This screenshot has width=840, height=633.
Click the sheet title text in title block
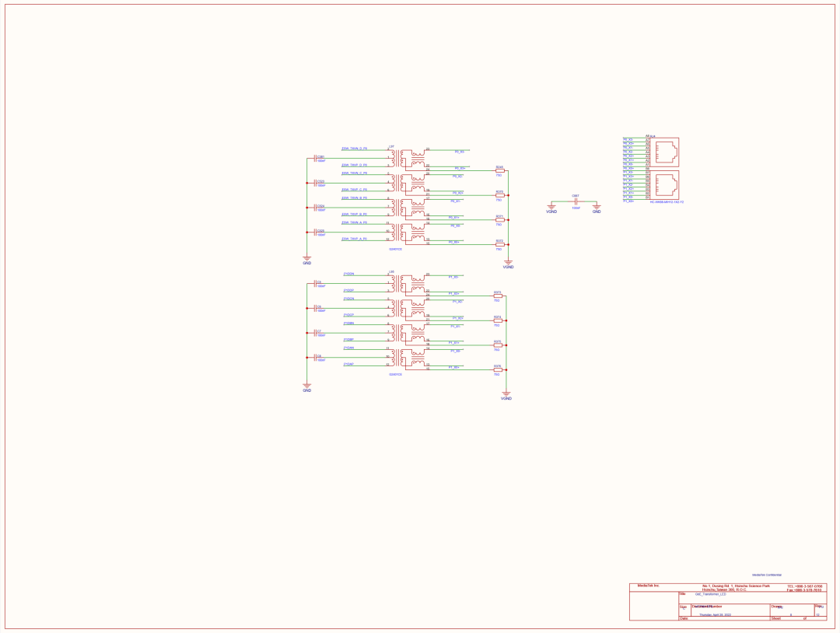click(x=710, y=594)
